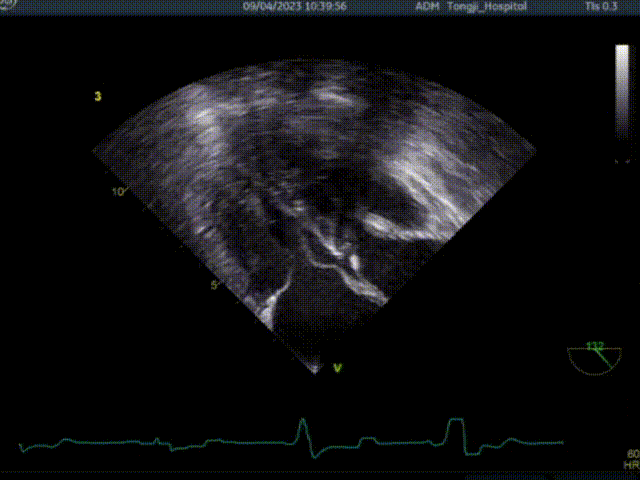
Task: Click the 132 angle value text
Action: [595, 346]
